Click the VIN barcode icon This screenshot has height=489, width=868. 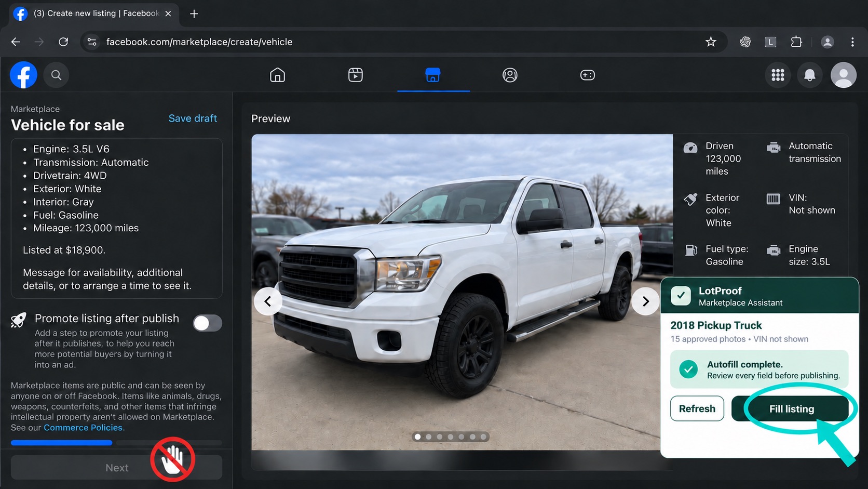pos(774,199)
